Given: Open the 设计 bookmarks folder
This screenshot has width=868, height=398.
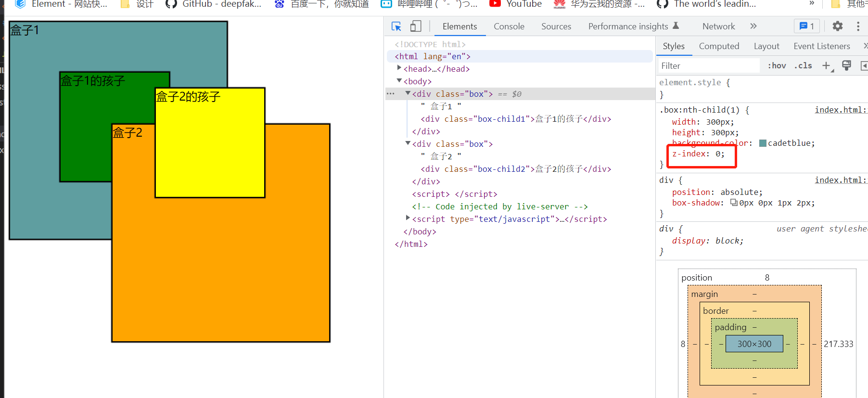Looking at the screenshot, I should [x=137, y=4].
